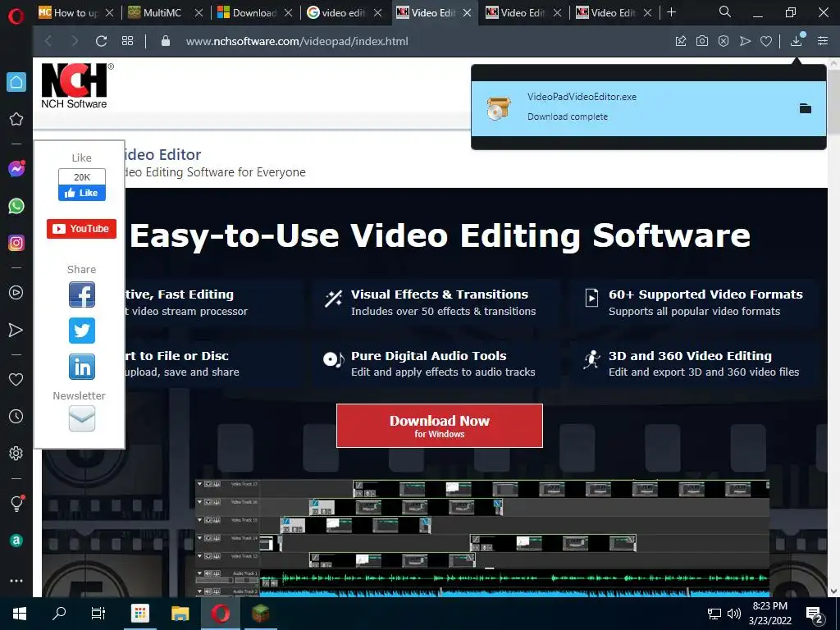Take a snapshot with camera icon
This screenshot has width=840, height=630.
[702, 41]
